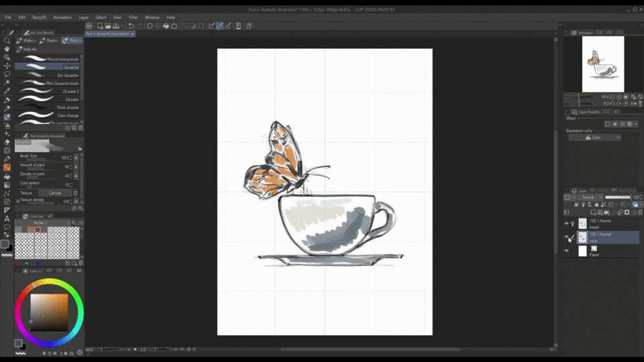This screenshot has height=362, width=644.
Task: Click Clear sunburst icon in command bar
Action: click(x=150, y=26)
